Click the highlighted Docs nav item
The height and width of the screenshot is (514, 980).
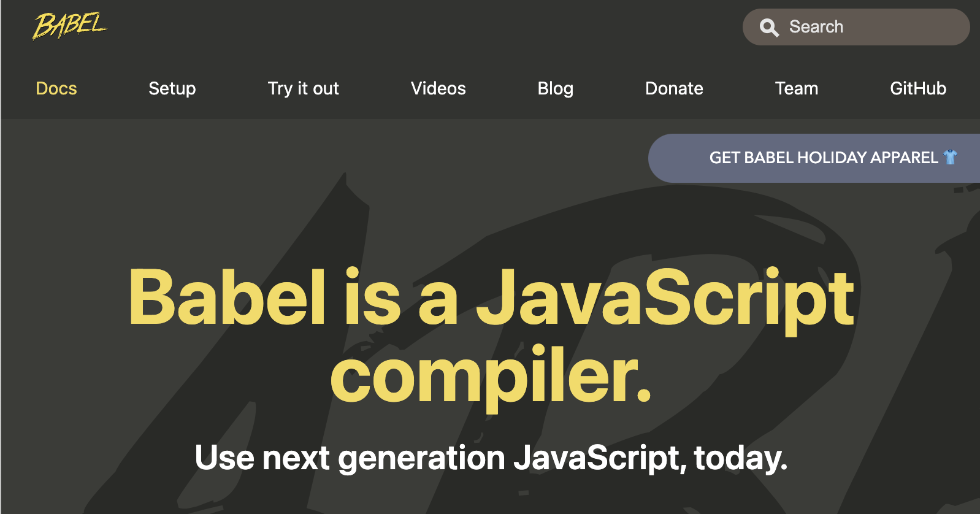[x=56, y=89]
